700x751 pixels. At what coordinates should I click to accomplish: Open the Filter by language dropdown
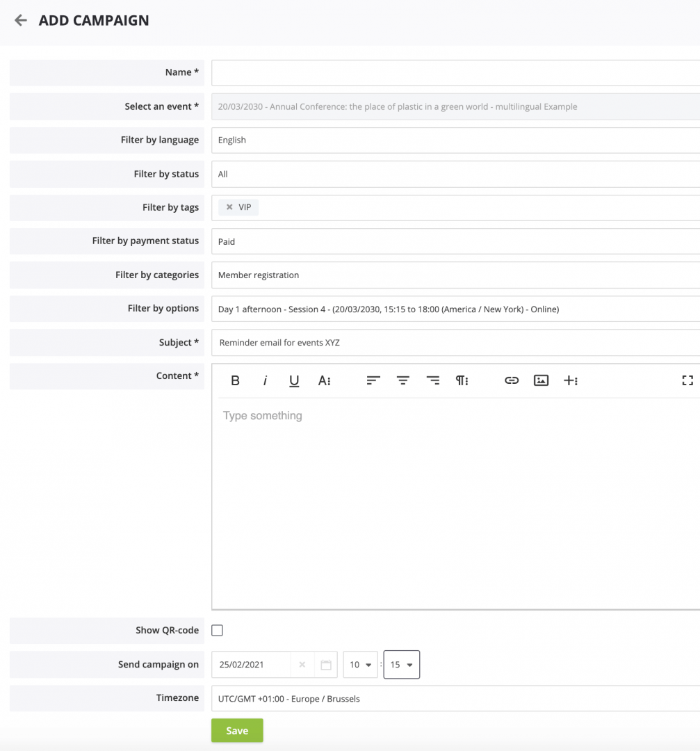click(452, 140)
